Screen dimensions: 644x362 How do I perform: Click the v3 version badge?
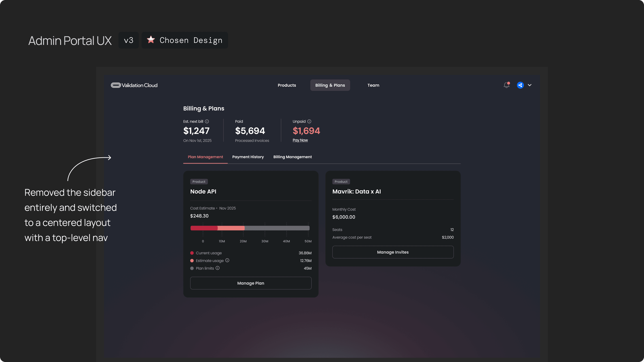[x=129, y=40]
